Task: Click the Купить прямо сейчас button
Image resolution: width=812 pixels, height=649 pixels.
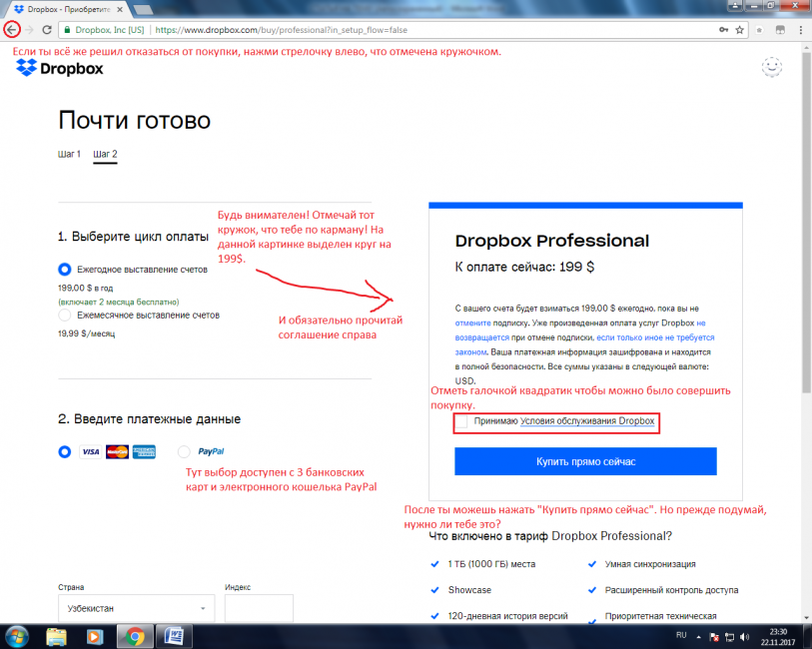Action: [x=585, y=461]
